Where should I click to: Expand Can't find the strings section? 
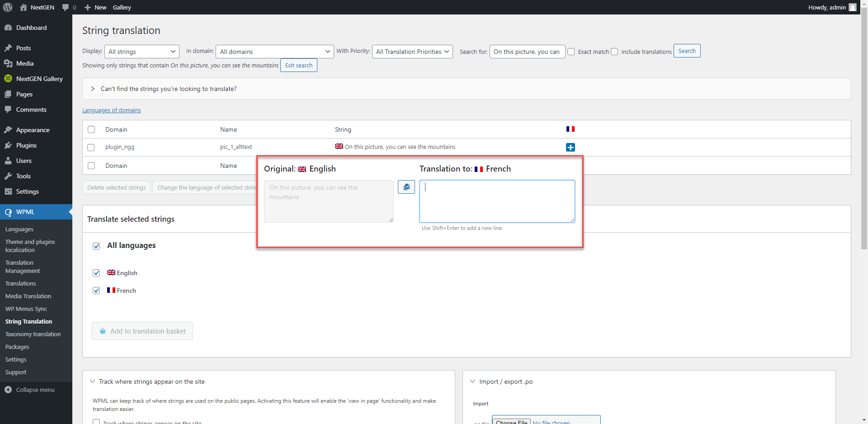(x=467, y=89)
